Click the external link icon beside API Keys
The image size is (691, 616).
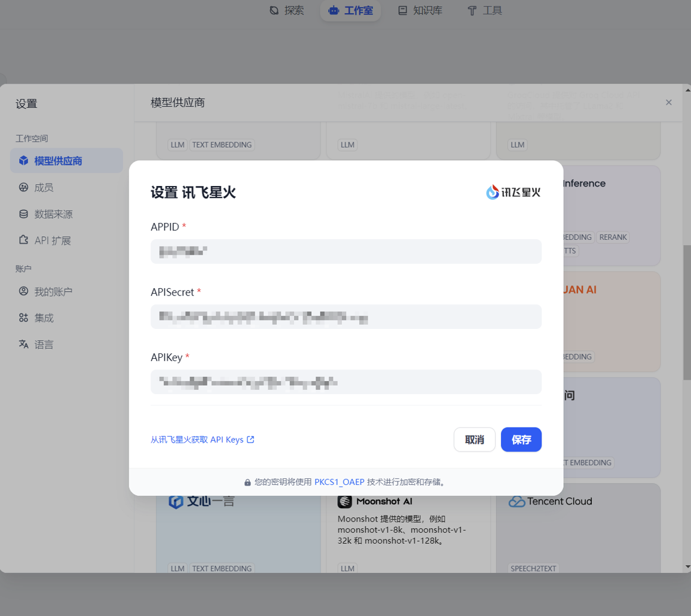[250, 439]
